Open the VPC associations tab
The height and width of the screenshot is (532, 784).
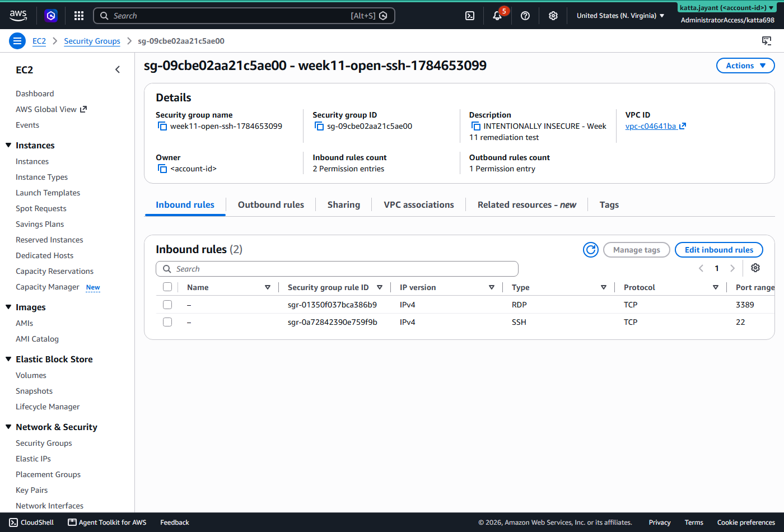tap(419, 205)
